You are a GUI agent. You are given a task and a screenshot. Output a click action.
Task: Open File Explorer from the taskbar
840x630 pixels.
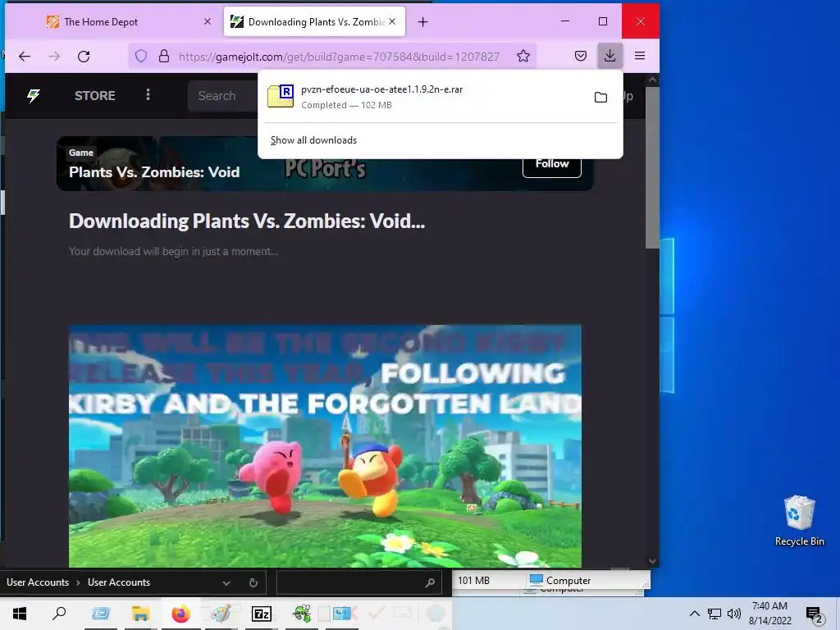[141, 614]
